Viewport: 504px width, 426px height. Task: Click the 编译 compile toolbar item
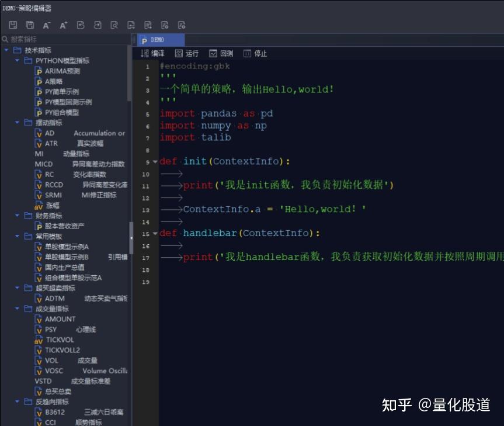tap(153, 52)
